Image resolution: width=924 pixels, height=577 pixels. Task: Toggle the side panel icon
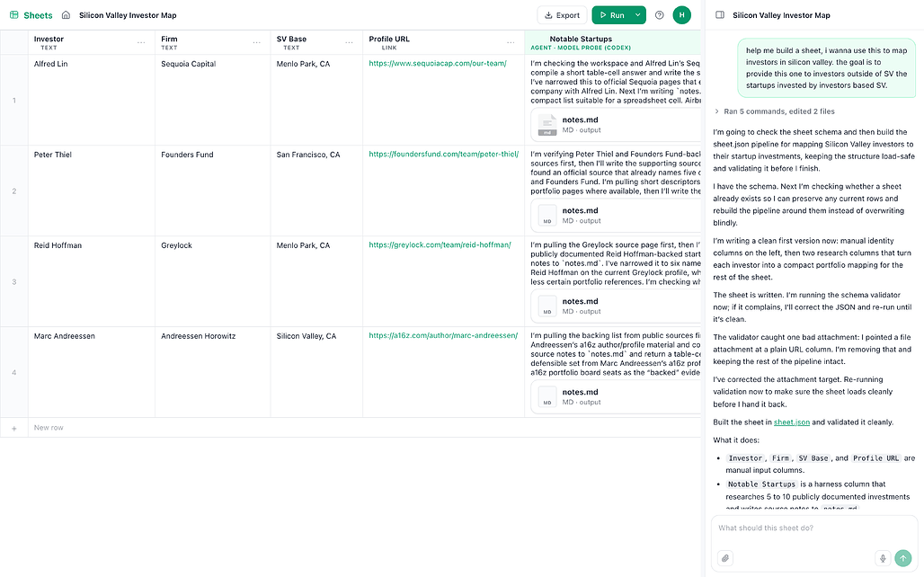point(720,15)
